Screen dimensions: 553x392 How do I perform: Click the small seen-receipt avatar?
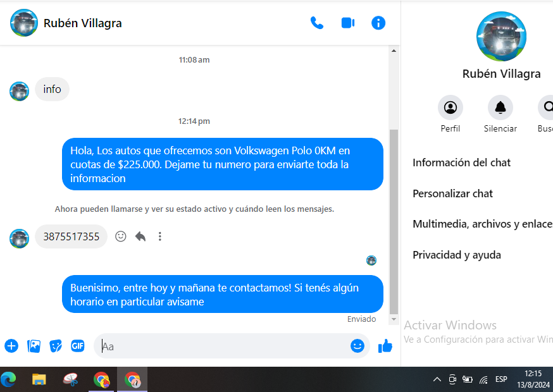click(371, 260)
